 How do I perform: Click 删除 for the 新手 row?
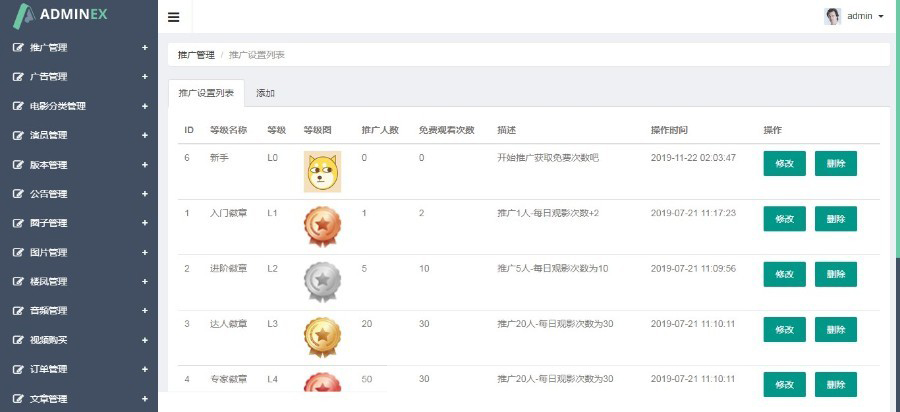click(836, 164)
